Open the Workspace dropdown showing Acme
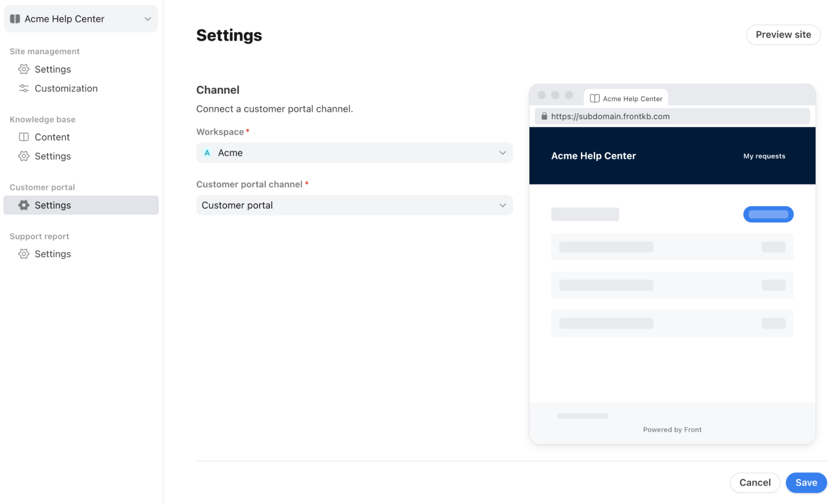The height and width of the screenshot is (504, 836). (x=354, y=153)
